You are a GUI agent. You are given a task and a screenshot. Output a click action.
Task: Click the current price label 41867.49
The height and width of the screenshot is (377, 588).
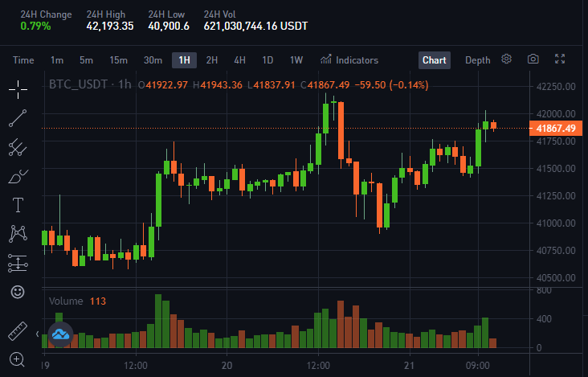(x=556, y=129)
